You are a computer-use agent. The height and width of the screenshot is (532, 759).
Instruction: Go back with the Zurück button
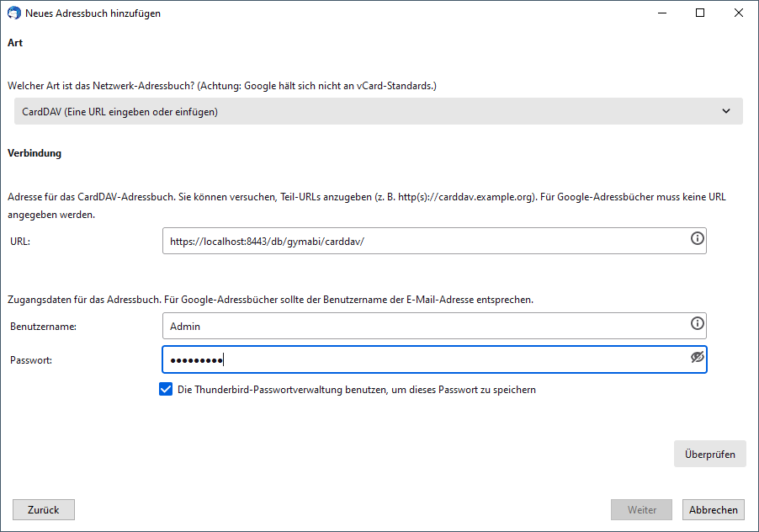pyautogui.click(x=43, y=509)
